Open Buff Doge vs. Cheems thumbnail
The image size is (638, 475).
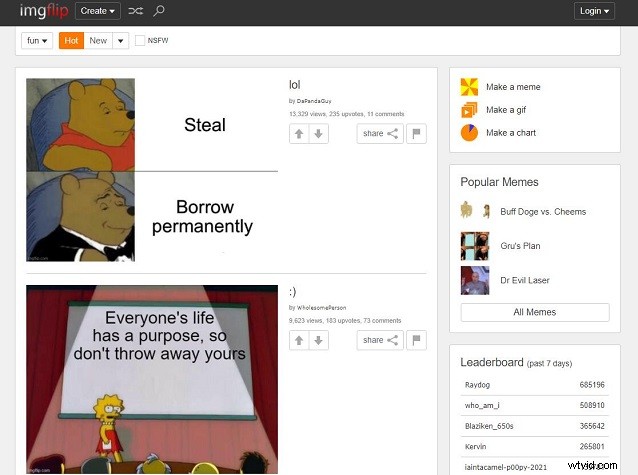(475, 210)
